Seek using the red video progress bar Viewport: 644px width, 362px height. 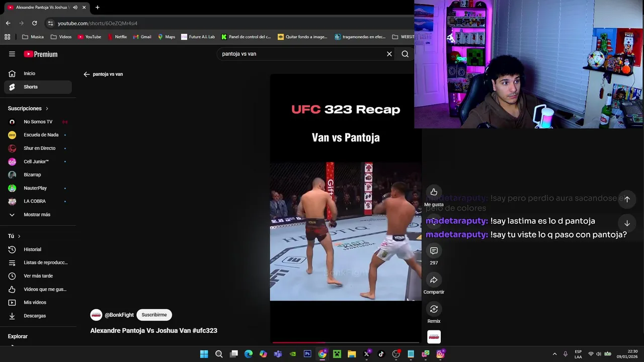click(345, 343)
